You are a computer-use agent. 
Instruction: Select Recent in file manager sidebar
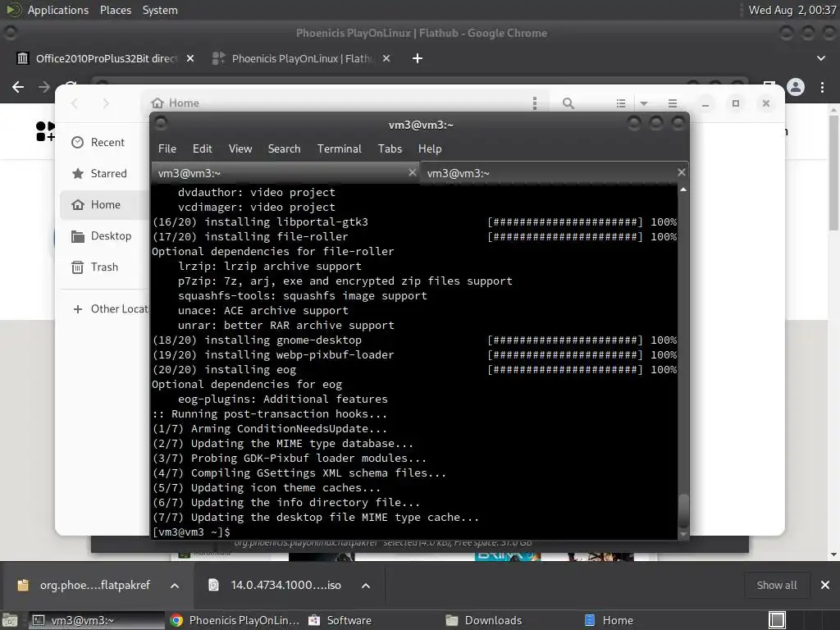(104, 142)
